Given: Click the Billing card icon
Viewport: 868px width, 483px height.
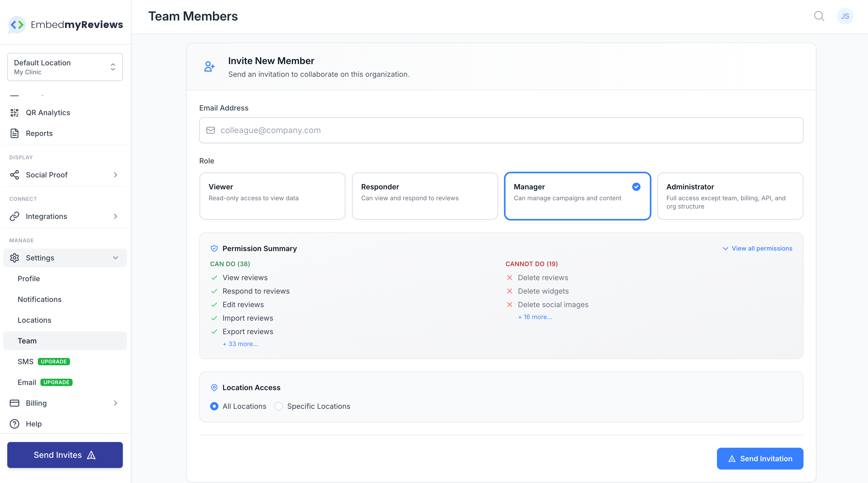Looking at the screenshot, I should (15, 403).
